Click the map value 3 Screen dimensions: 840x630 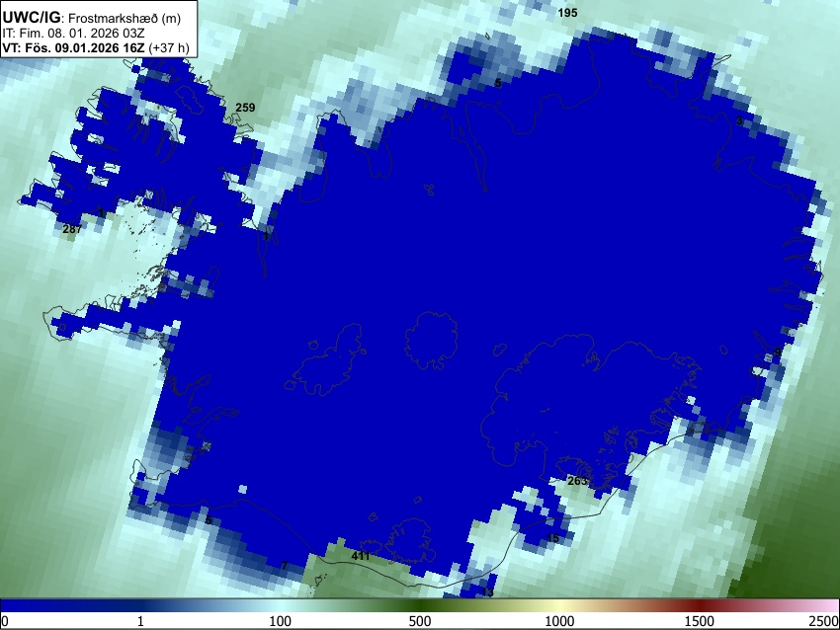[739, 121]
